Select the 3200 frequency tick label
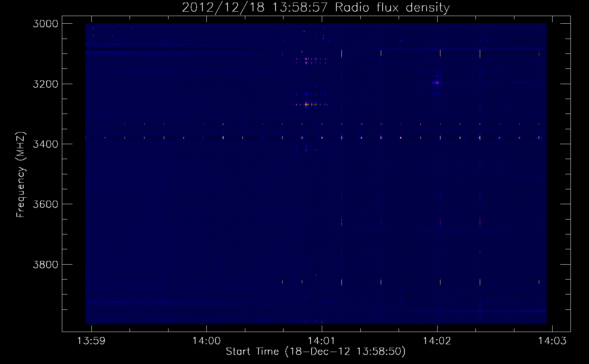This screenshot has width=589, height=364. click(x=46, y=84)
